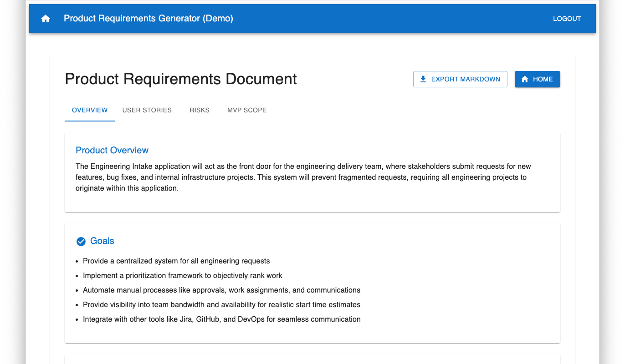Go to the MVP Scope tab
The height and width of the screenshot is (364, 625).
[x=247, y=110]
